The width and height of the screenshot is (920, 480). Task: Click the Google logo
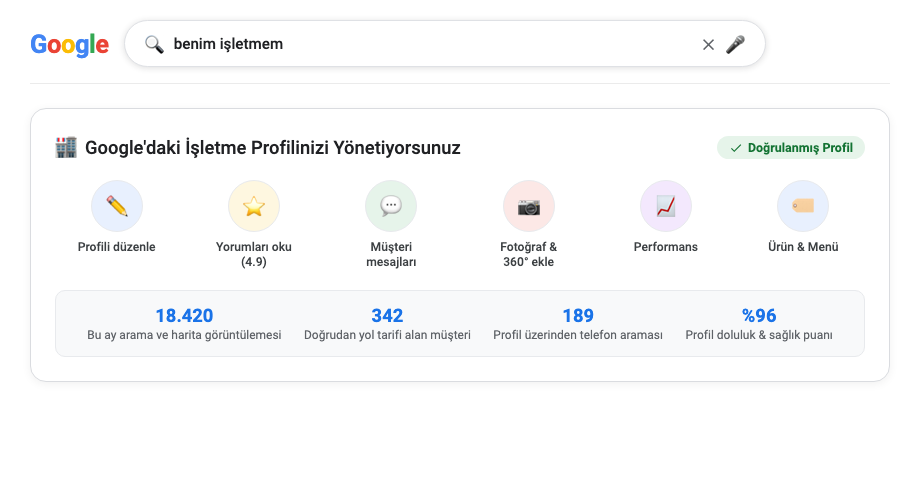[x=69, y=45]
